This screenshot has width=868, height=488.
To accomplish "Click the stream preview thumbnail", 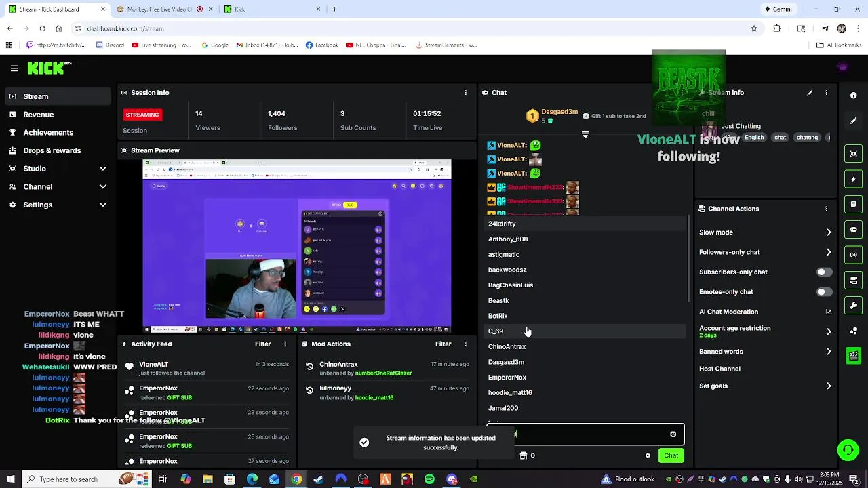I will click(x=296, y=247).
